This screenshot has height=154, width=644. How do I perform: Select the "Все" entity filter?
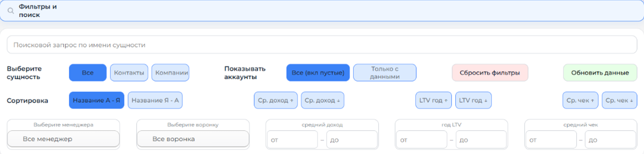click(x=87, y=73)
